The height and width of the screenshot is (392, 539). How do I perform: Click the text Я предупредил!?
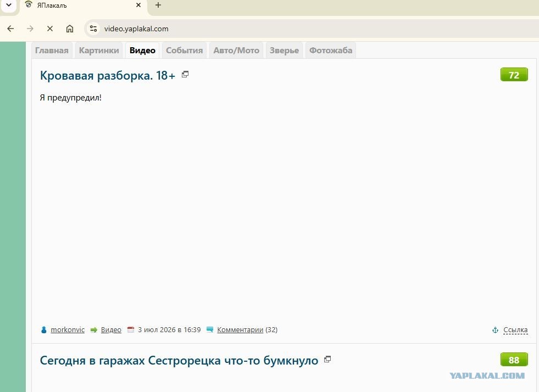coord(71,98)
